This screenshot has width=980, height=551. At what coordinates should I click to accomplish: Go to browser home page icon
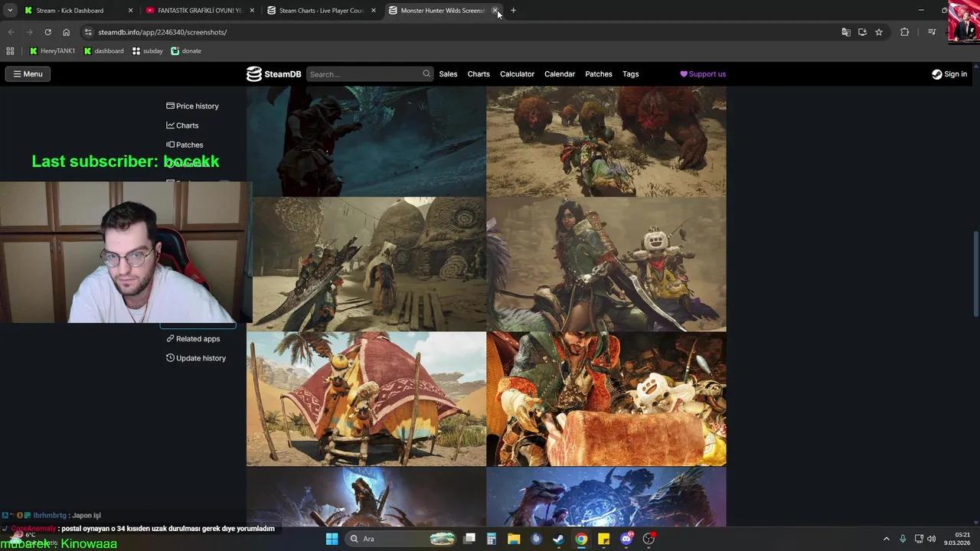[x=66, y=32]
